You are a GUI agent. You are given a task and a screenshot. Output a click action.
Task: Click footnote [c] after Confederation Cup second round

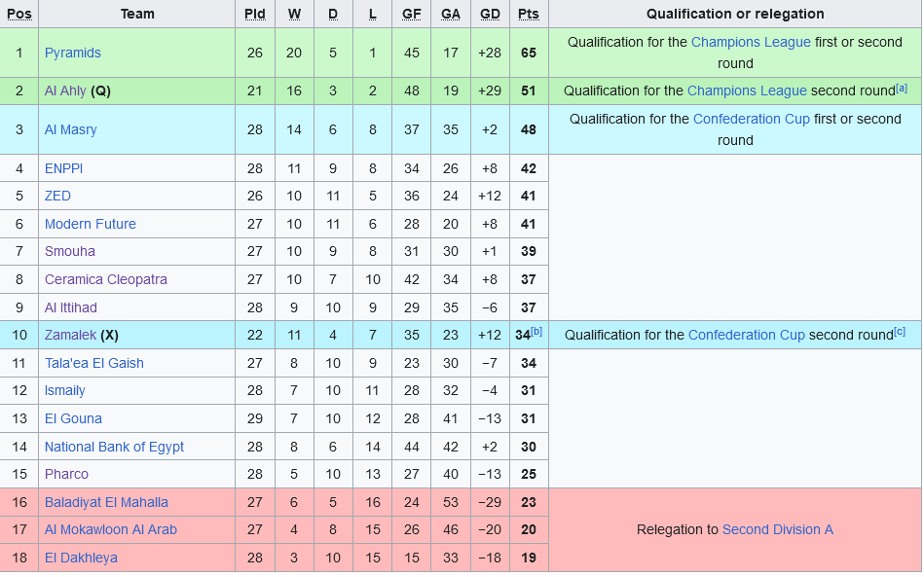pyautogui.click(x=900, y=332)
